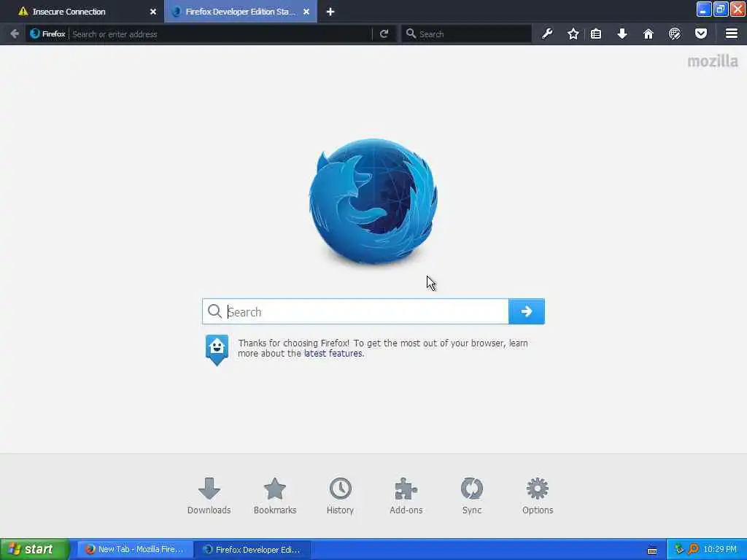Click magnifier icon in toolbar search box

[x=411, y=34]
